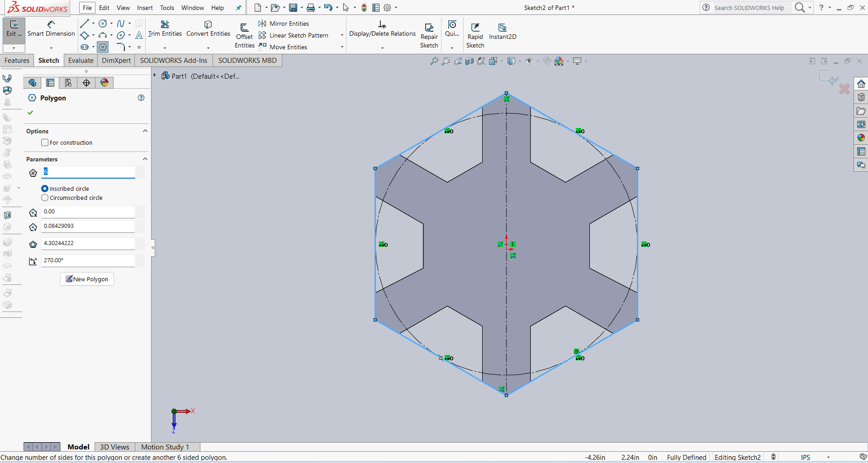Screen dimensions: 868x463
Task: Collapse the Parameters section
Action: point(145,159)
